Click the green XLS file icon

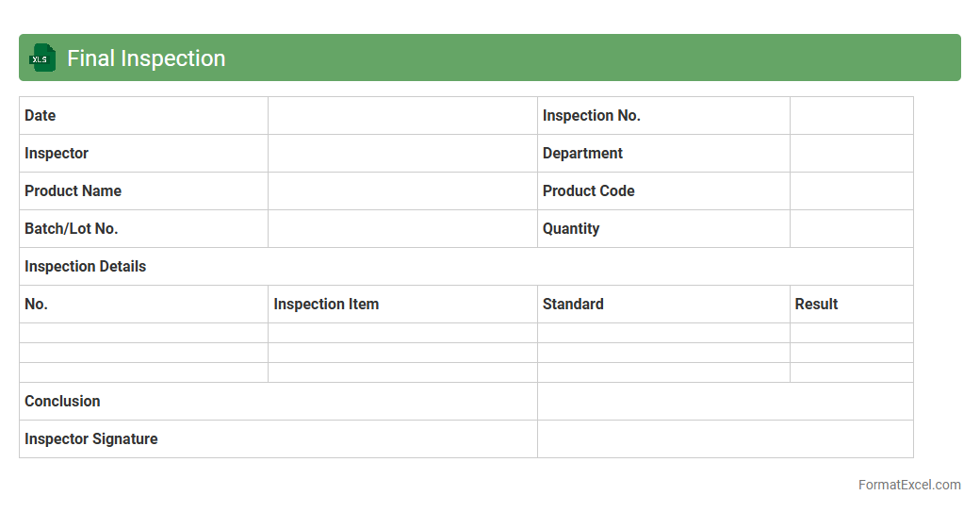point(42,58)
